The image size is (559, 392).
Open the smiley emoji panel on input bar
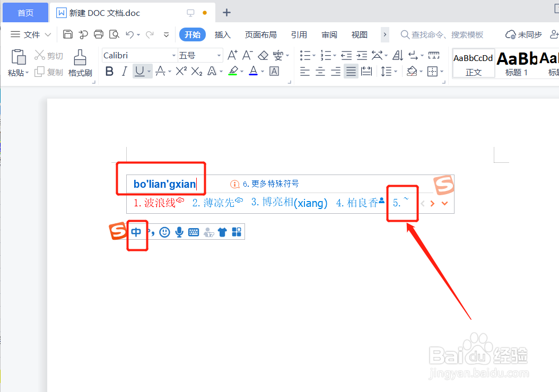tap(164, 232)
